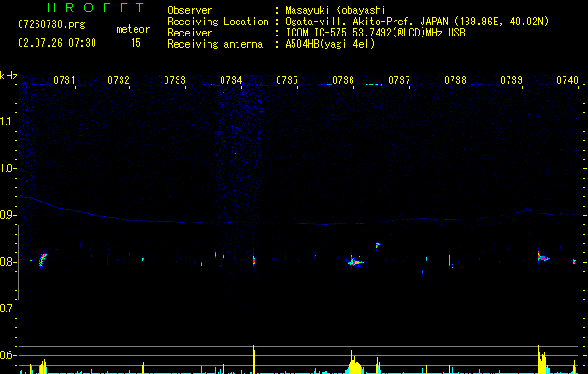This screenshot has height=374, width=588.
Task: Click the 0.6 kHz axis label
Action: [7, 355]
